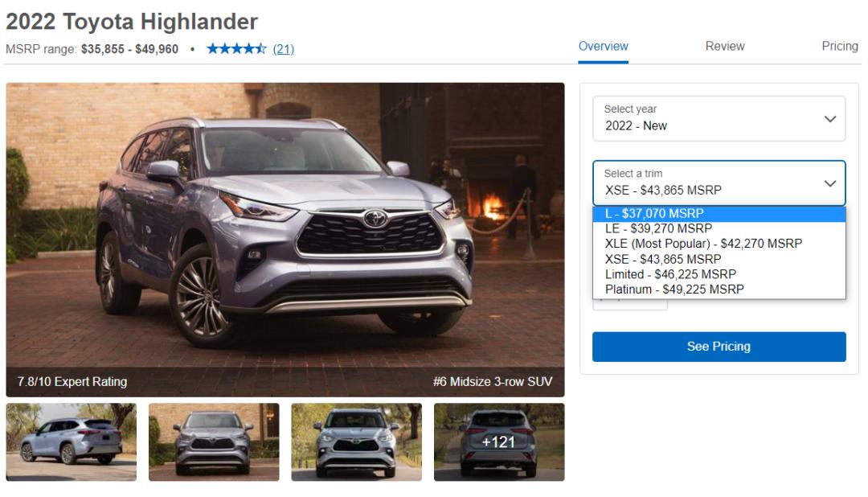Click the Select a trim chevron arrow

click(829, 183)
